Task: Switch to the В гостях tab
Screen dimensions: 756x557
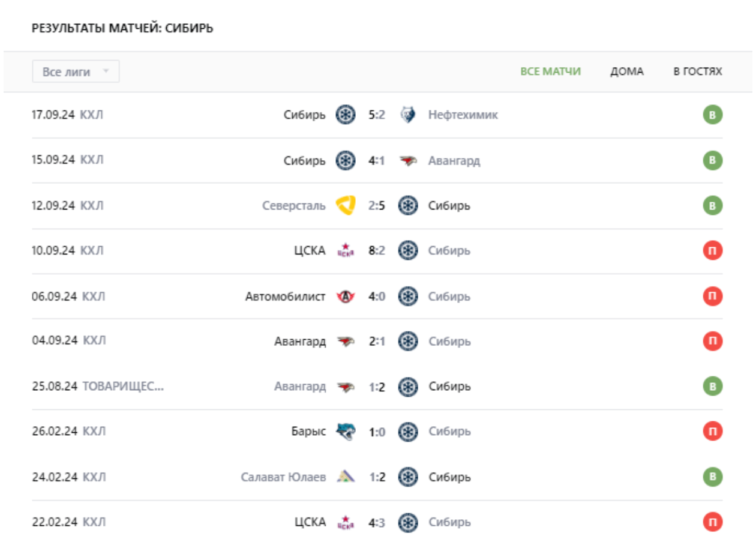Action: [x=697, y=72]
